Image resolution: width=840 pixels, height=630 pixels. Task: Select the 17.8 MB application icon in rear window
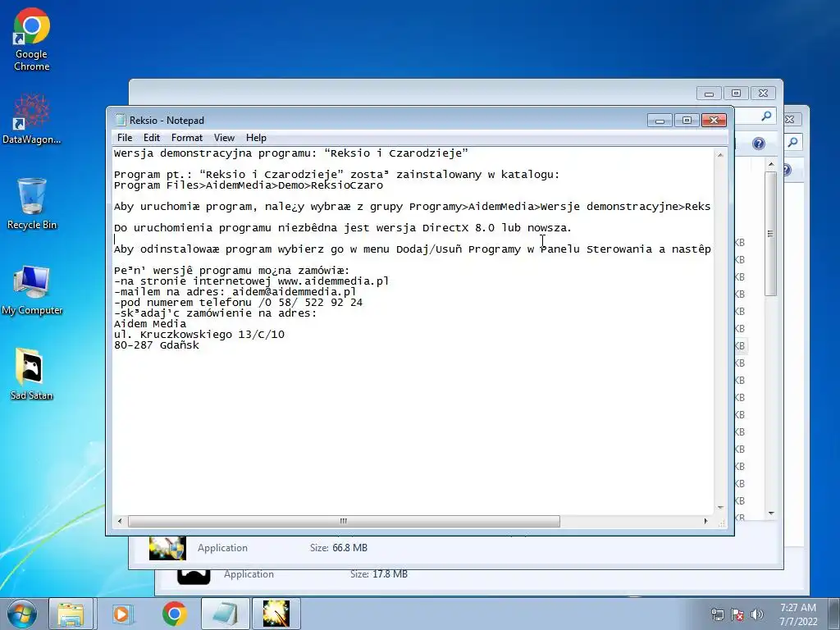click(x=194, y=575)
